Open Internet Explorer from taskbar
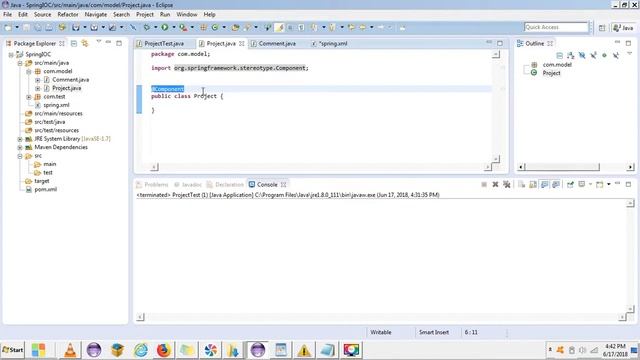 coord(141,350)
